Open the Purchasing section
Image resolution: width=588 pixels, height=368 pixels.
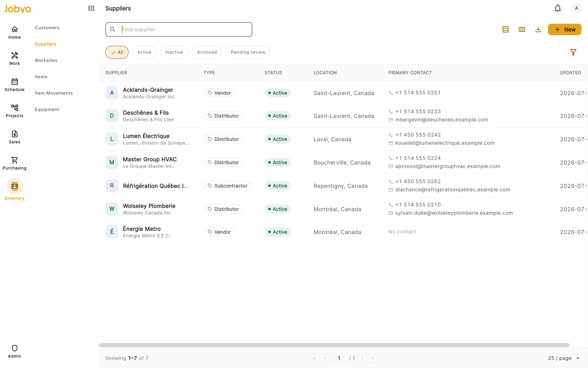point(14,163)
